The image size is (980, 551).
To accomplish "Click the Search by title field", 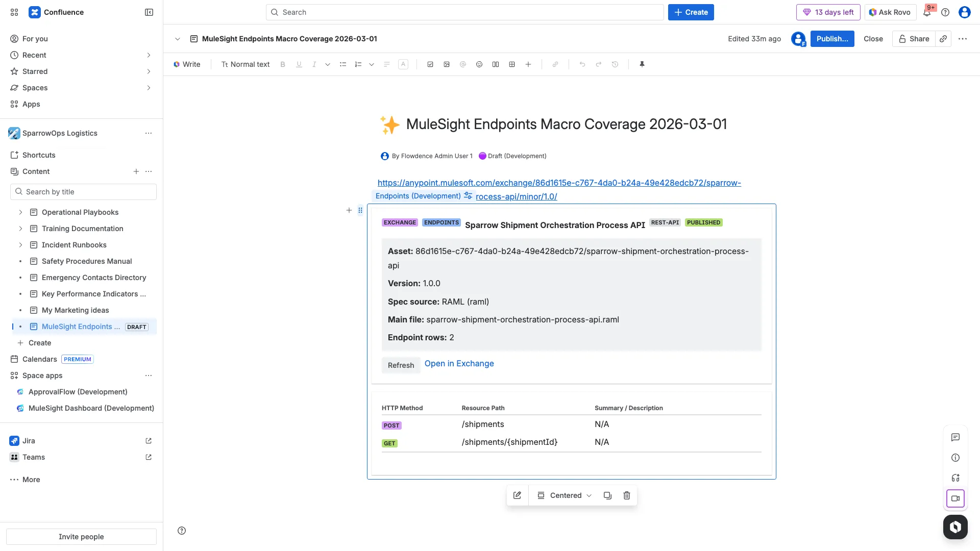I will [83, 191].
